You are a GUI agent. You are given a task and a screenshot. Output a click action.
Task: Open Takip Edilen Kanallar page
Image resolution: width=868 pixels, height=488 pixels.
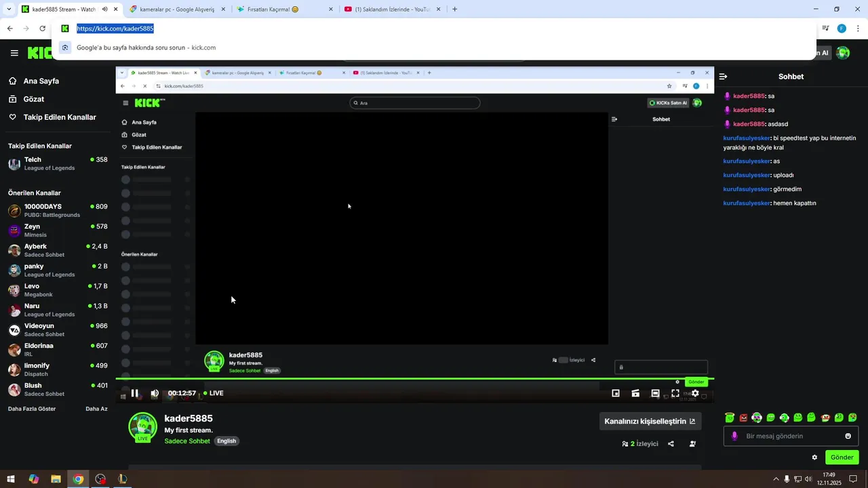pos(60,117)
